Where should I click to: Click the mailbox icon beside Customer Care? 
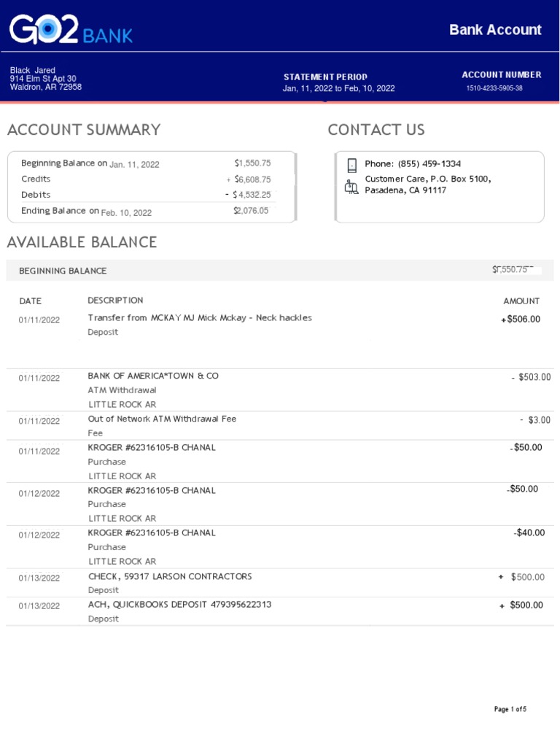351,186
